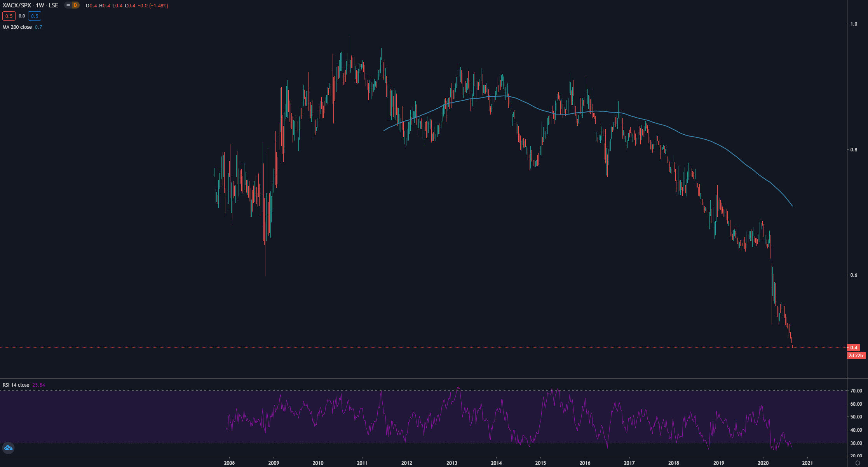Click the LSE exchange label

click(x=53, y=5)
